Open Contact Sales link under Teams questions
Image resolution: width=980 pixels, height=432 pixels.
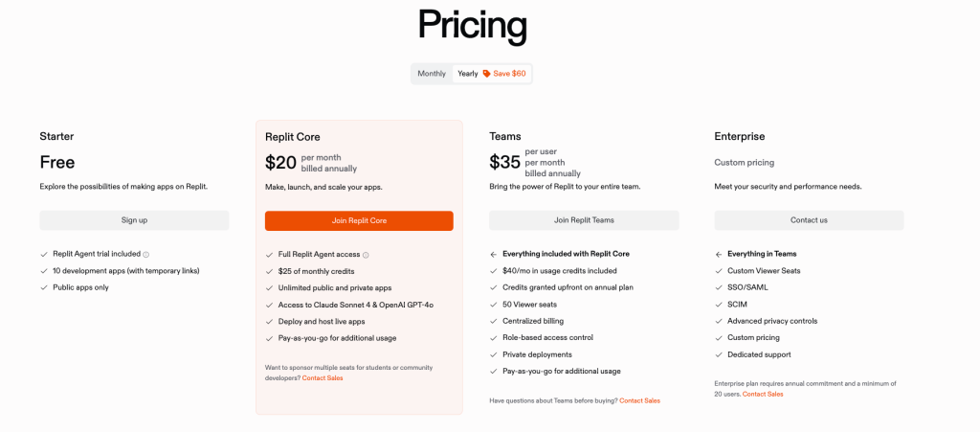(639, 400)
